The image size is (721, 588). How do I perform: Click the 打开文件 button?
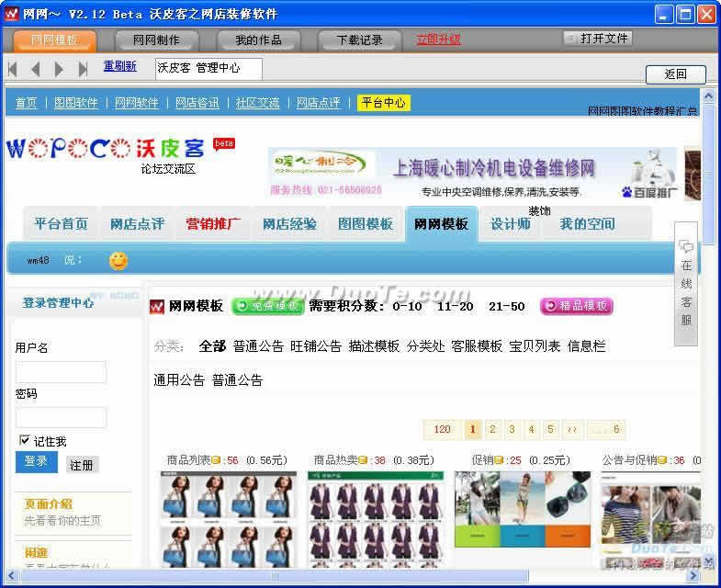(598, 39)
